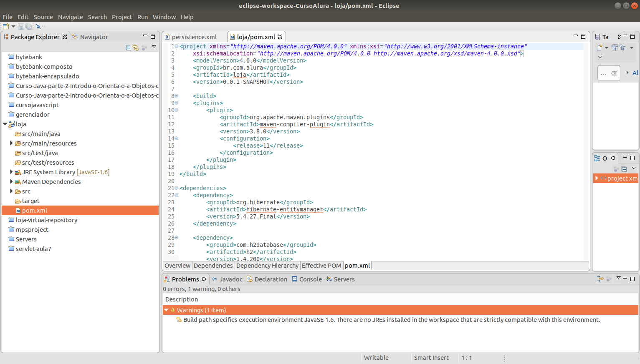The height and width of the screenshot is (364, 640).
Task: Fold the dependencies element on line 21
Action: point(177,188)
